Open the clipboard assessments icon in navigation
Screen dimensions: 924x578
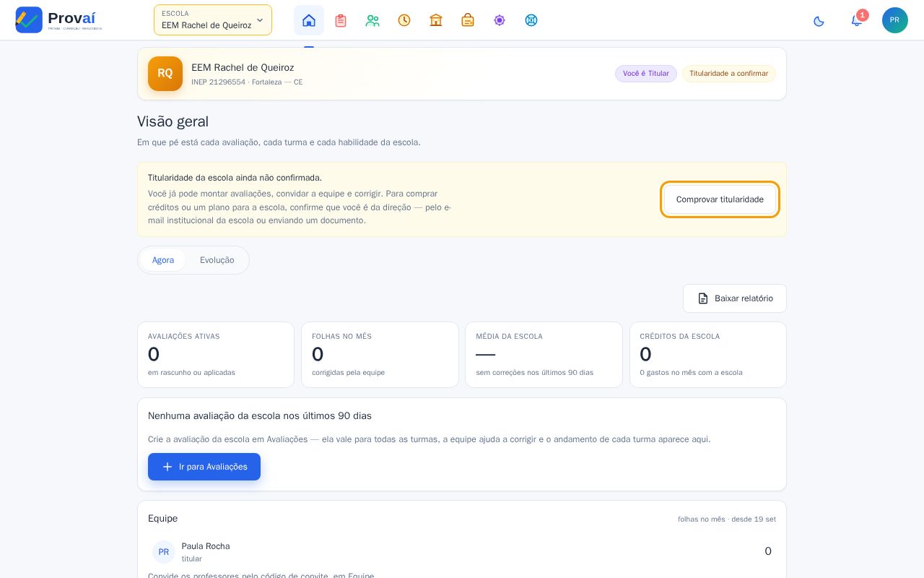point(341,20)
